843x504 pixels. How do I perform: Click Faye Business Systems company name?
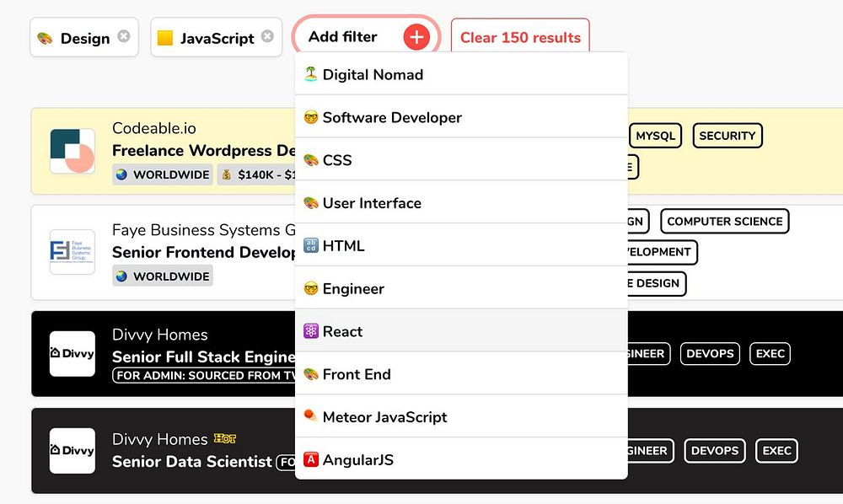click(x=204, y=230)
